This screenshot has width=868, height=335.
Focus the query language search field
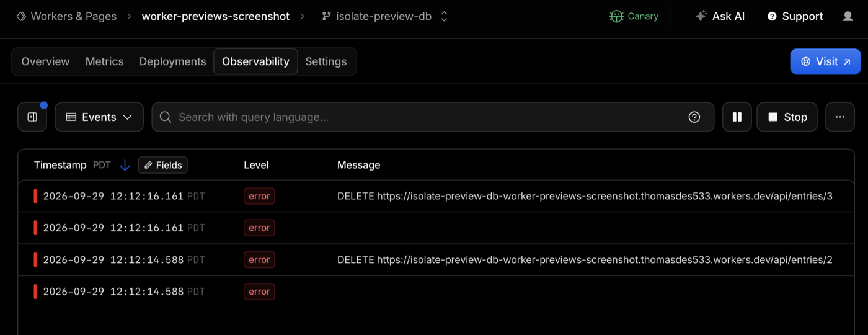pos(433,117)
